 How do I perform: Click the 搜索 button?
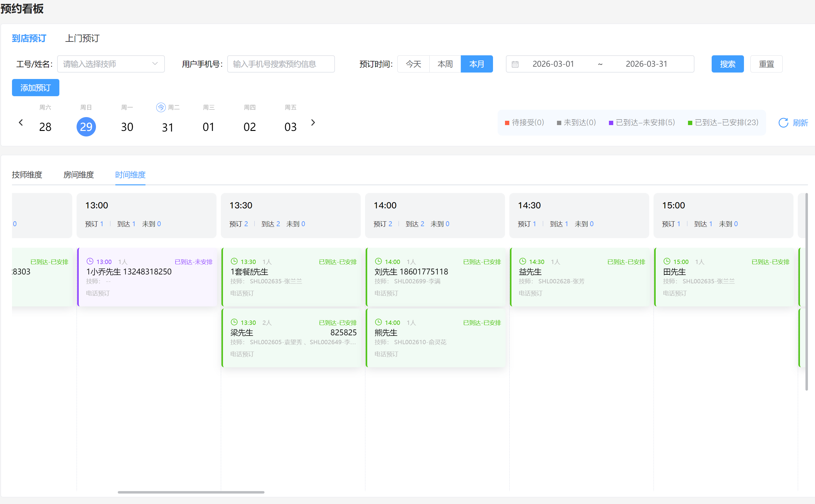[x=727, y=64]
